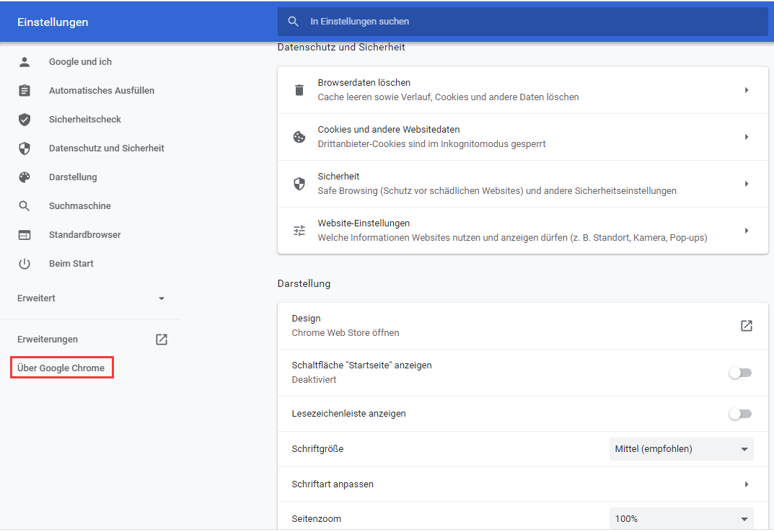Click the Schriftart anpassen label
Screen dimensions: 774x532
pyautogui.click(x=333, y=484)
